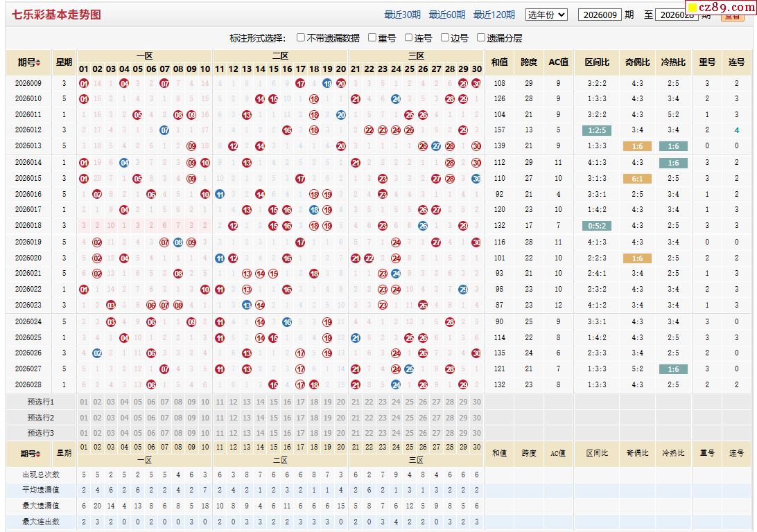This screenshot has height=532, width=757.
Task: Select number 07 in 预选行1 row
Action: pyautogui.click(x=164, y=402)
